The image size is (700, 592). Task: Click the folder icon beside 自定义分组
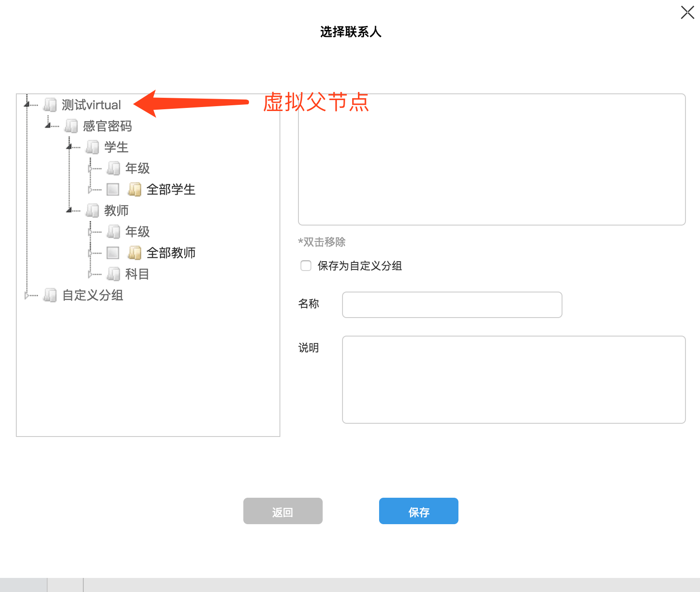coord(50,295)
